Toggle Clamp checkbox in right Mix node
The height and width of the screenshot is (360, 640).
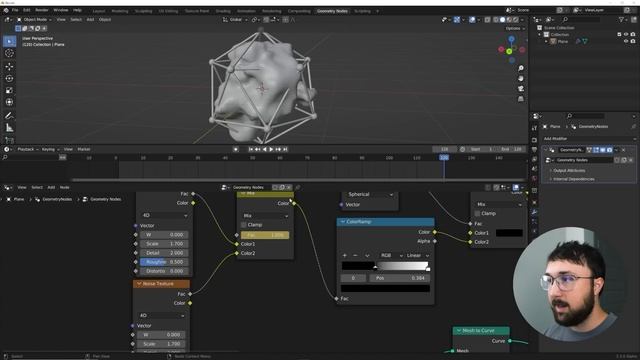(477, 213)
